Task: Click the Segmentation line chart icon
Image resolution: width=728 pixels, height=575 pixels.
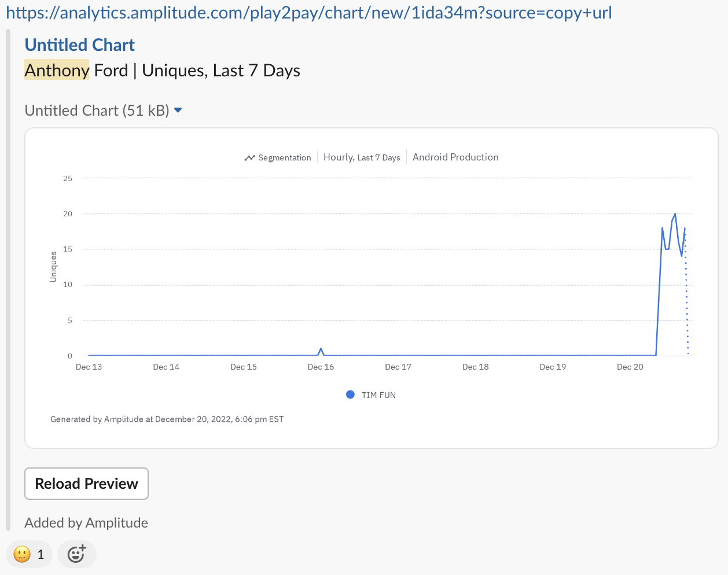Action: click(x=249, y=158)
